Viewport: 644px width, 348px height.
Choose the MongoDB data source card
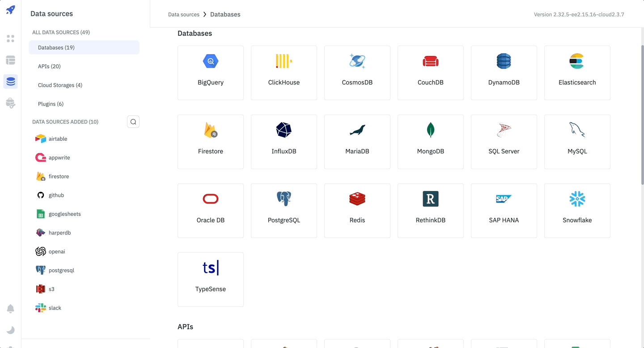tap(430, 141)
